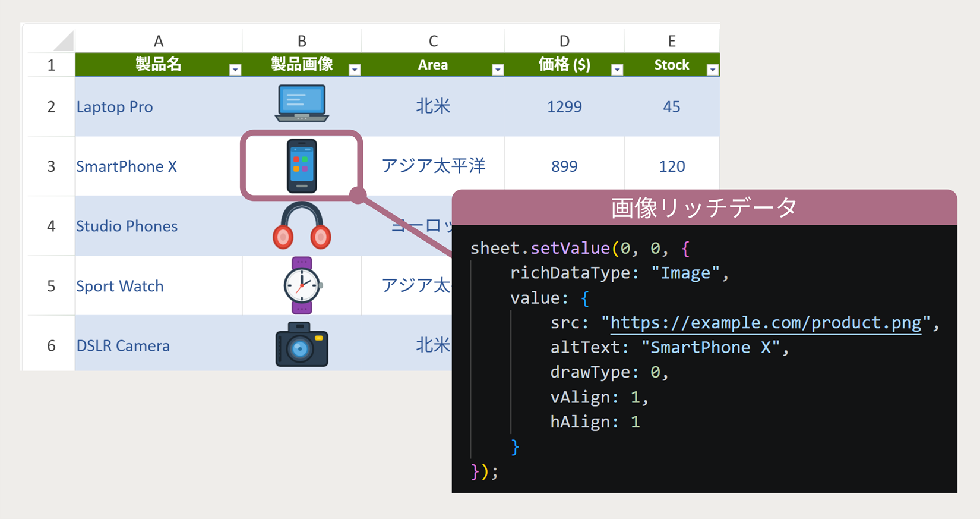This screenshot has height=519, width=980.
Task: Select row 5 header
Action: [x=51, y=285]
